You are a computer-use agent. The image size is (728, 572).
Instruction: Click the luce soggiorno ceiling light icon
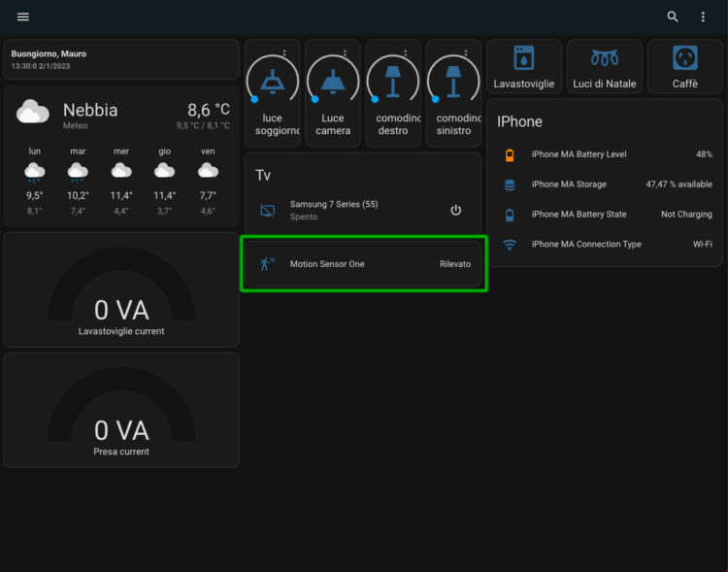(x=273, y=82)
